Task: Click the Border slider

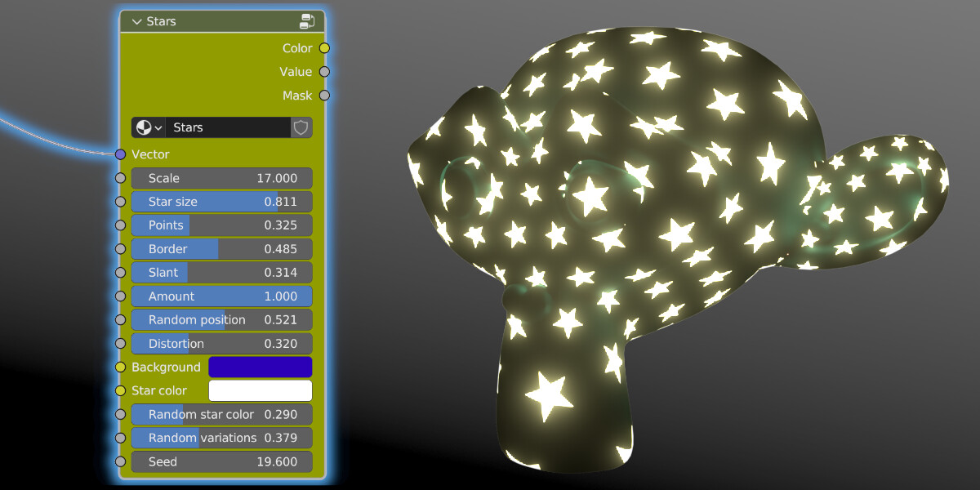Action: [x=222, y=249]
